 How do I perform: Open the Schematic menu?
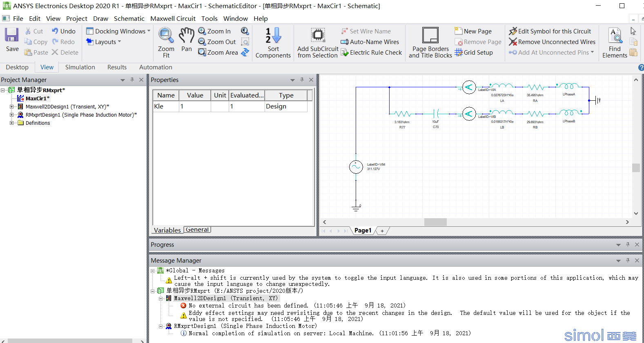129,18
